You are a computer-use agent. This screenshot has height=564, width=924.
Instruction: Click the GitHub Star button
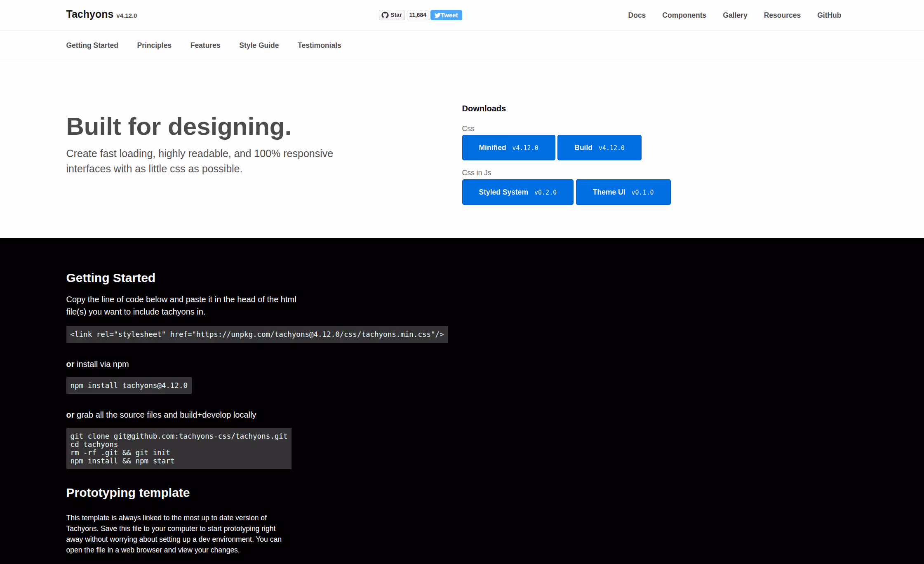[x=392, y=15]
